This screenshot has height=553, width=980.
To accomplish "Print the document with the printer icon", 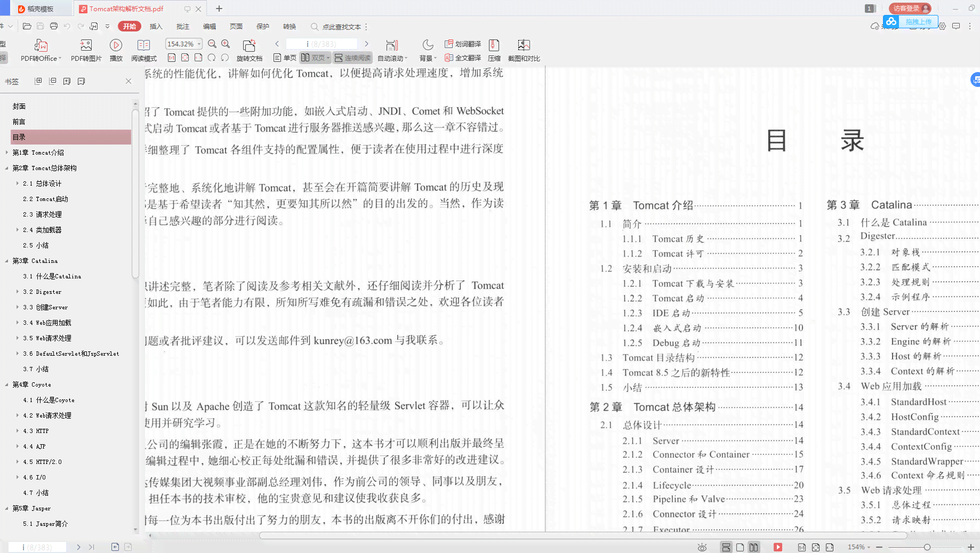I will (x=54, y=26).
